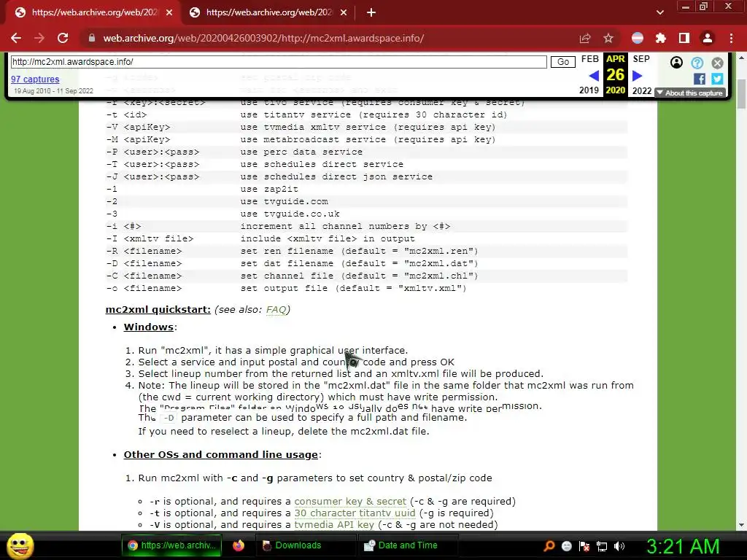Expand About this capture dropdown
The image size is (747, 560).
click(690, 93)
